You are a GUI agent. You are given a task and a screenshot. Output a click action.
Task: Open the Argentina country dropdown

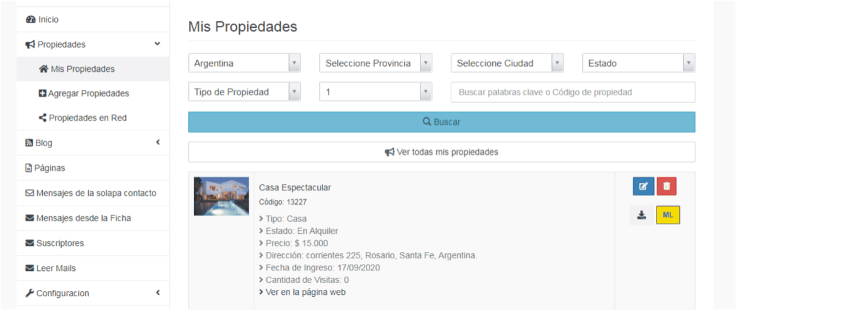tap(244, 63)
